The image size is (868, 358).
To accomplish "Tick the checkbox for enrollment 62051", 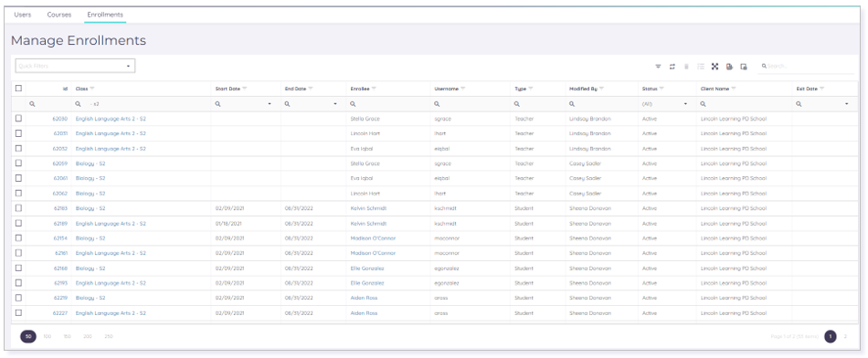I will click(19, 133).
